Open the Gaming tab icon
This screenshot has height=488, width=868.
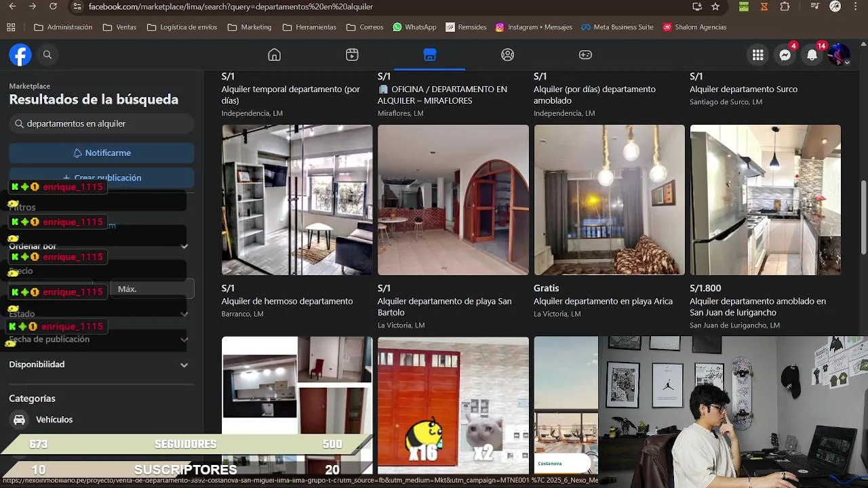[585, 55]
